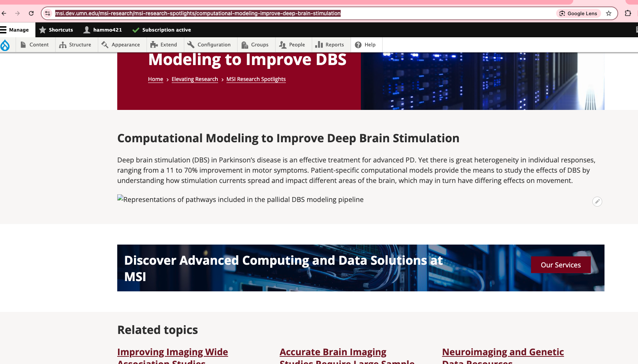Go back using browser back arrow
Screen dimensions: 638x364
coord(4,13)
